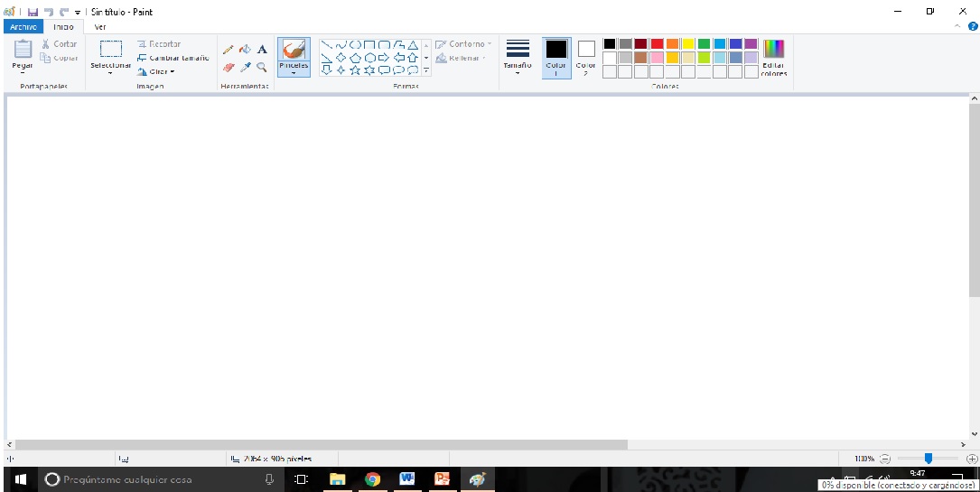Click the zoom in plus button
This screenshot has width=980, height=492.
972,459
